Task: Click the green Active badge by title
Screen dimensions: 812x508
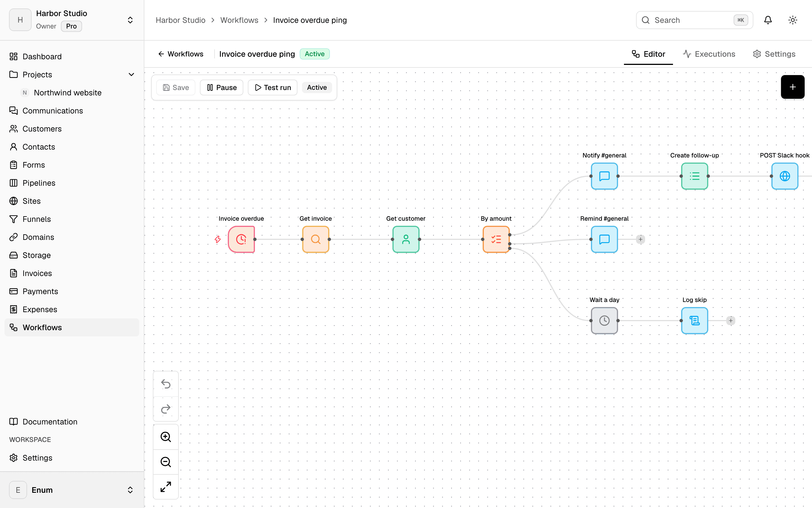Action: [314, 54]
